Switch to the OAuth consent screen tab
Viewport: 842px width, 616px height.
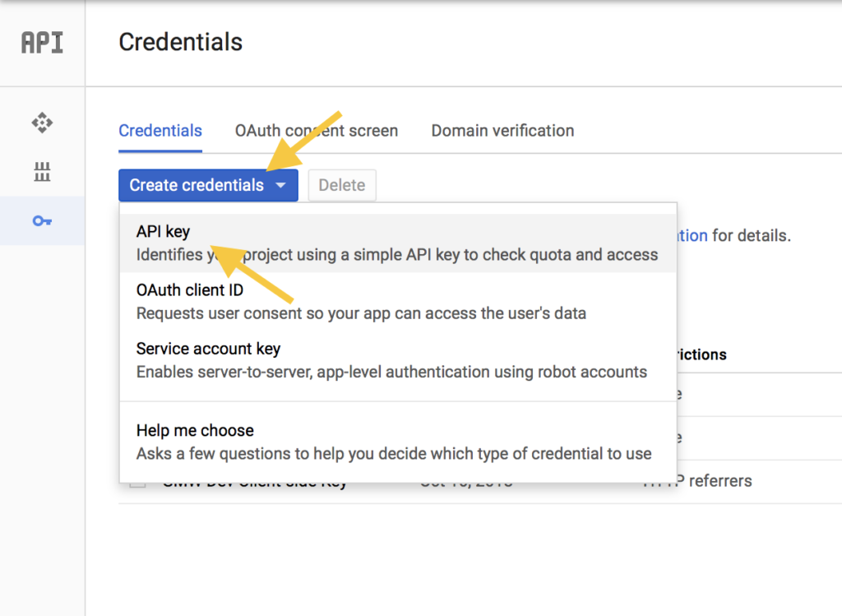click(316, 130)
